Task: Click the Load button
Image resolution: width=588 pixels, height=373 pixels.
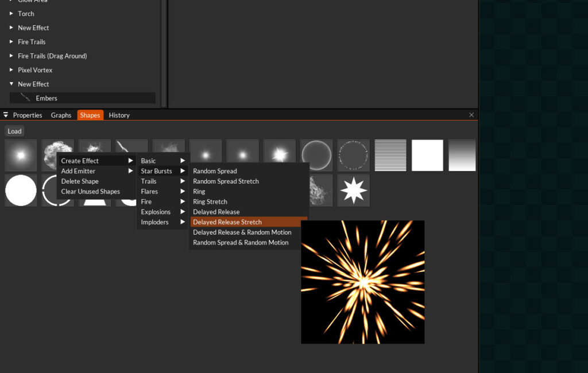Action: tap(14, 131)
